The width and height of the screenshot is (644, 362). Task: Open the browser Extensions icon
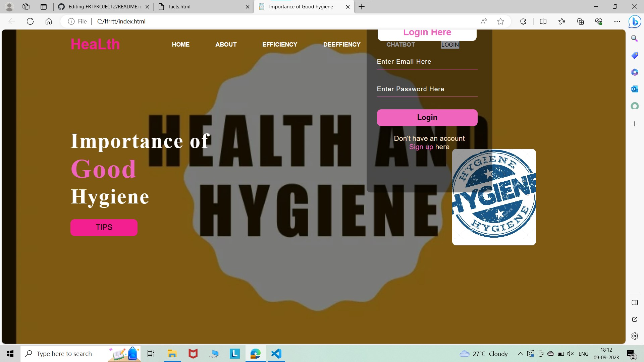tap(523, 21)
